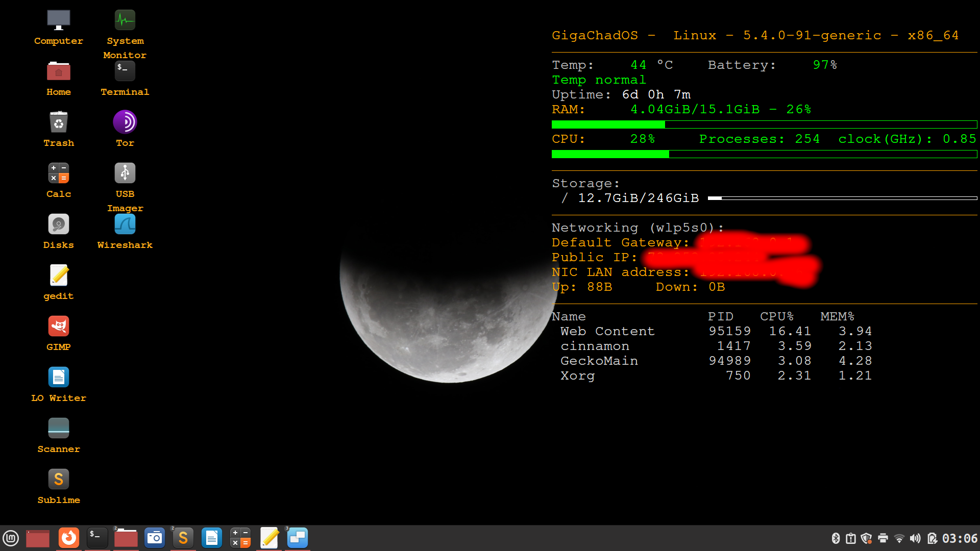The height and width of the screenshot is (551, 980).
Task: Open the clipboard manager in the tray
Action: click(x=851, y=538)
